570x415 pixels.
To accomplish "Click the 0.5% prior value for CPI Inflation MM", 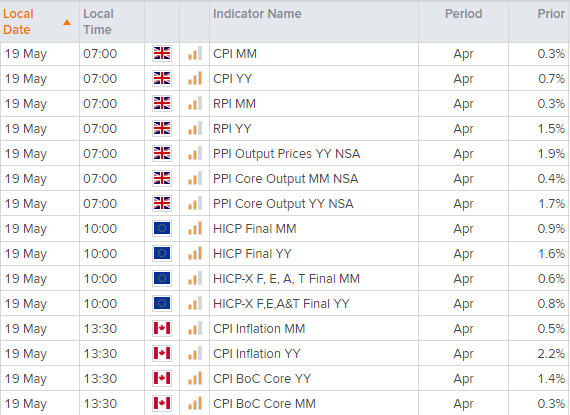I will click(x=551, y=329).
